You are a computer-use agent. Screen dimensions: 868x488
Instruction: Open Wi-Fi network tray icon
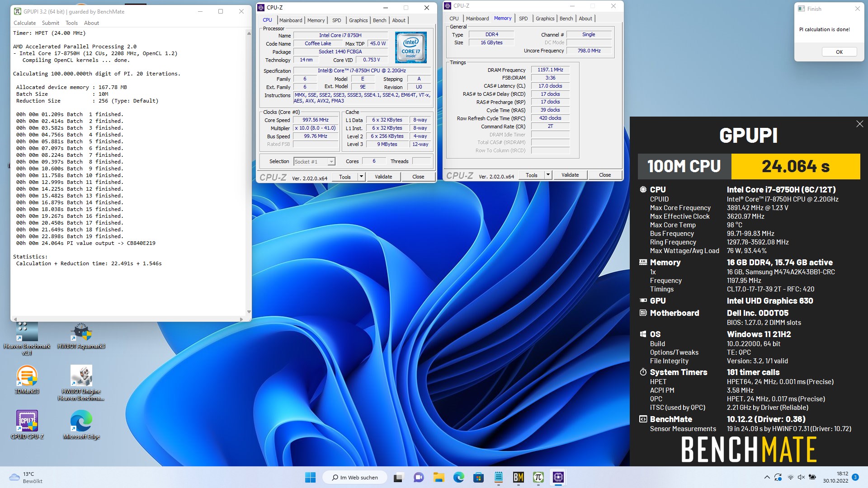point(790,477)
